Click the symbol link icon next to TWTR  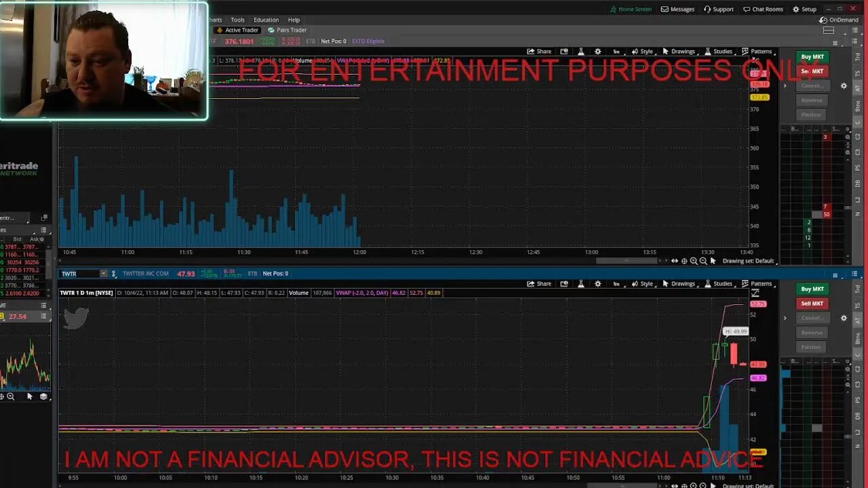click(x=114, y=274)
